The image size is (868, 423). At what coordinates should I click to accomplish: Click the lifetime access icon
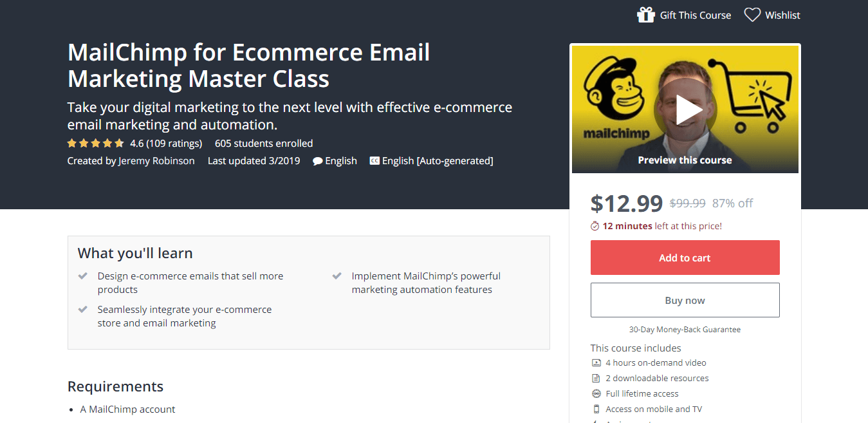[596, 394]
